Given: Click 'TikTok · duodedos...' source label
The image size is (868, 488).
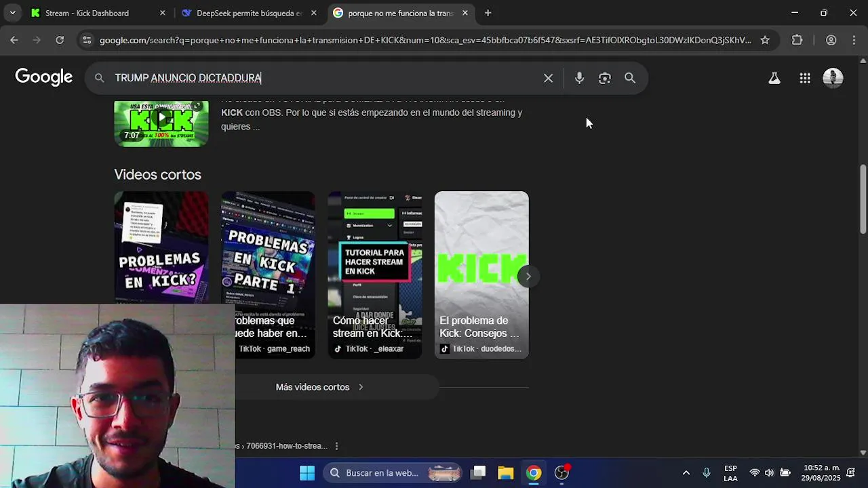Looking at the screenshot, I should click(x=487, y=349).
